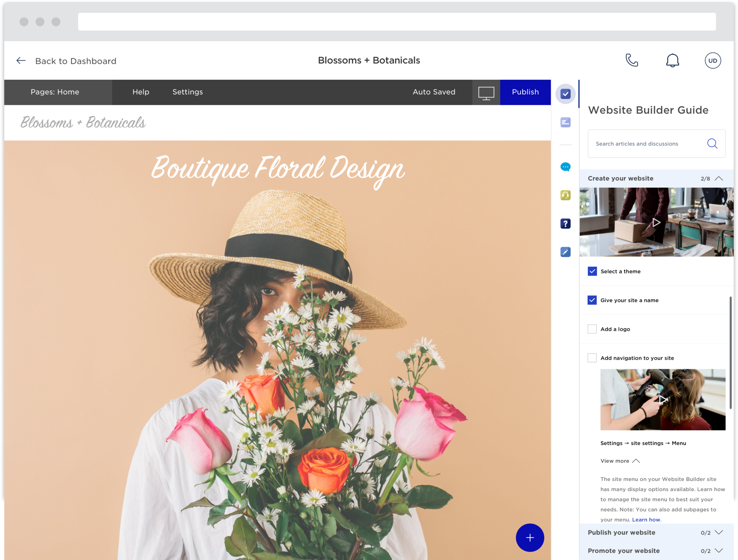Open the headset support sidebar icon
This screenshot has width=738, height=560.
[565, 195]
